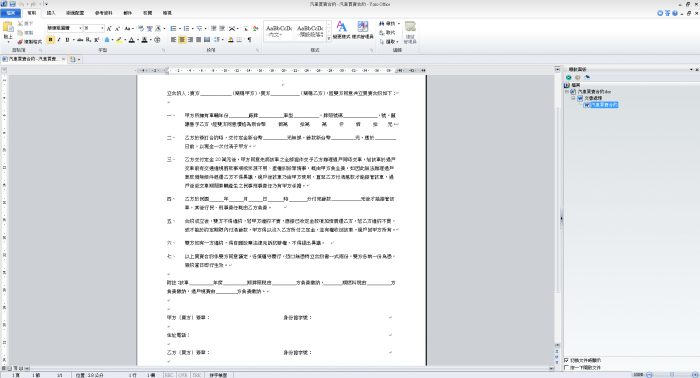700x378 pixels.
Task: Toggle the second checkbox at side panel bottom
Action: tap(567, 368)
